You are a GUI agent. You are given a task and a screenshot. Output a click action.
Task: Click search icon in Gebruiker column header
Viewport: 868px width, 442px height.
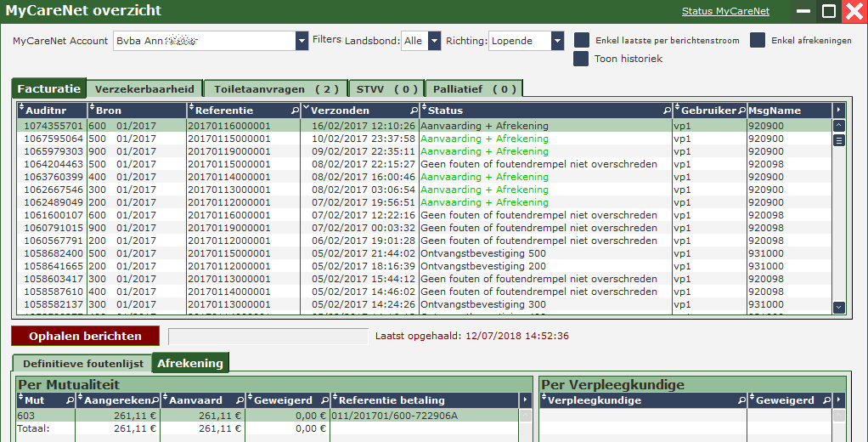click(741, 111)
